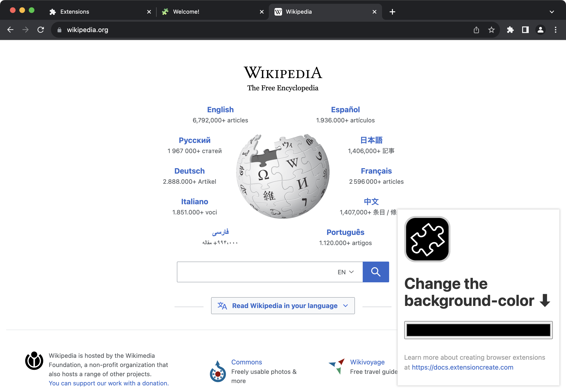Open the black background color picker

pyautogui.click(x=478, y=330)
